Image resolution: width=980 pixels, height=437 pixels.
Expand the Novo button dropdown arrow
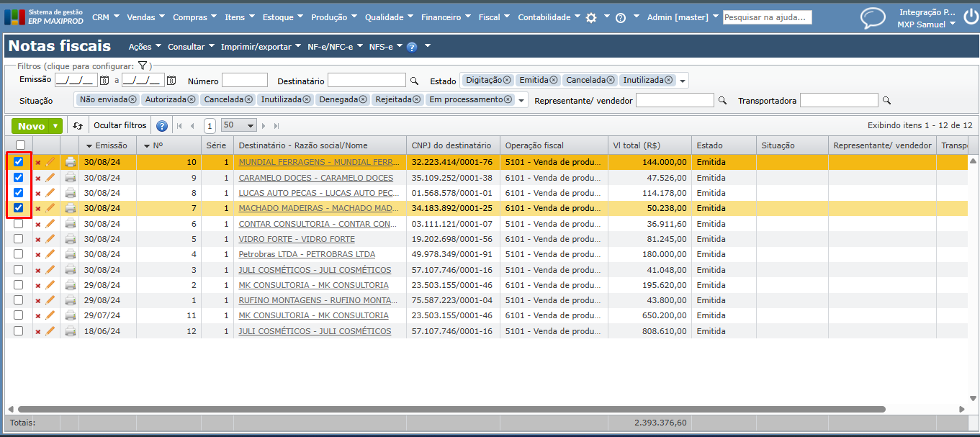click(55, 126)
